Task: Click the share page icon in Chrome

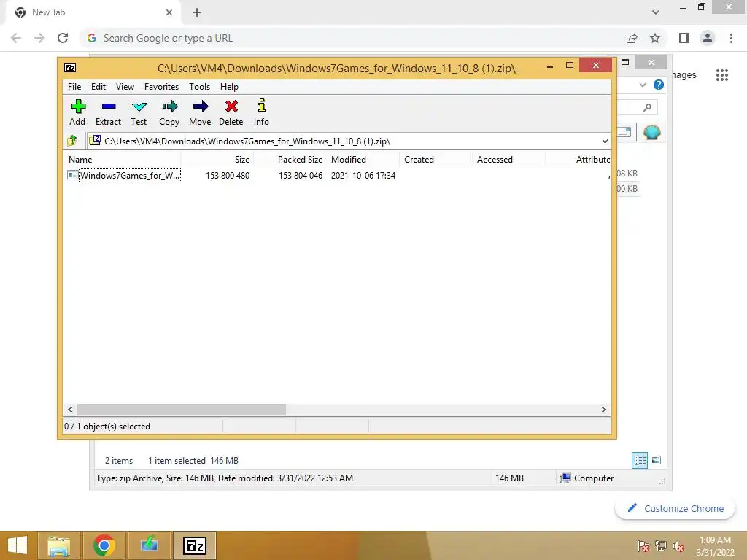Action: [x=632, y=38]
